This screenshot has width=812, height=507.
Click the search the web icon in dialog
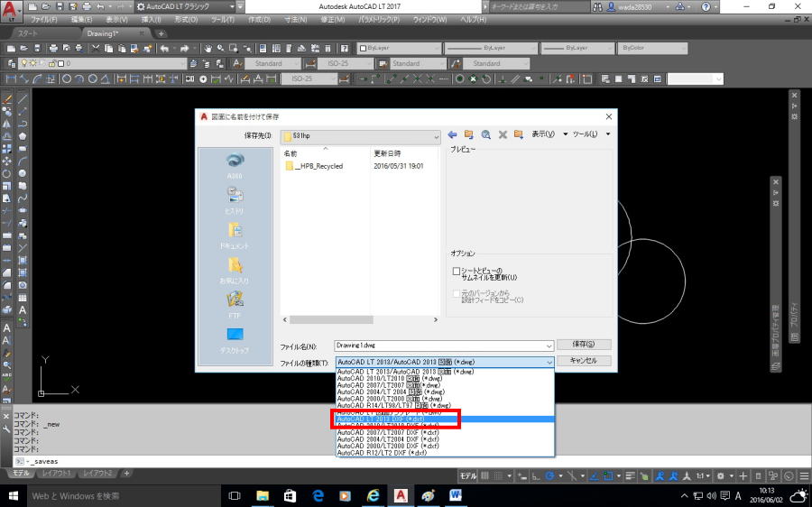tap(485, 134)
